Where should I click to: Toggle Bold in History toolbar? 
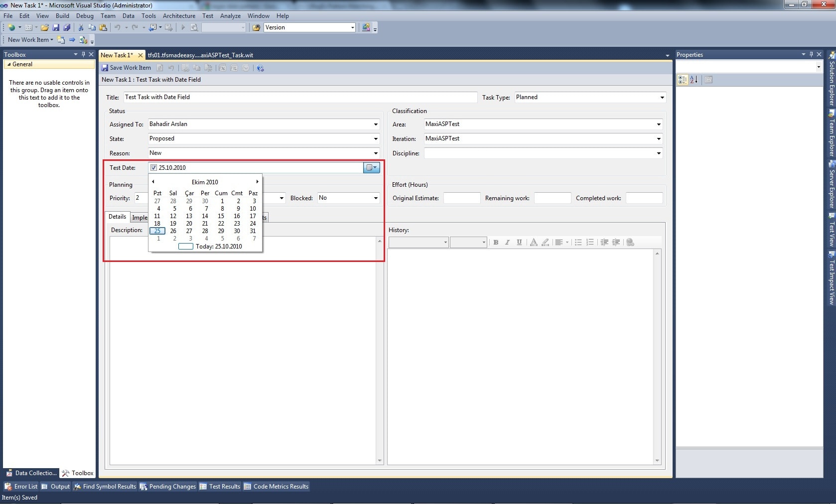point(496,242)
